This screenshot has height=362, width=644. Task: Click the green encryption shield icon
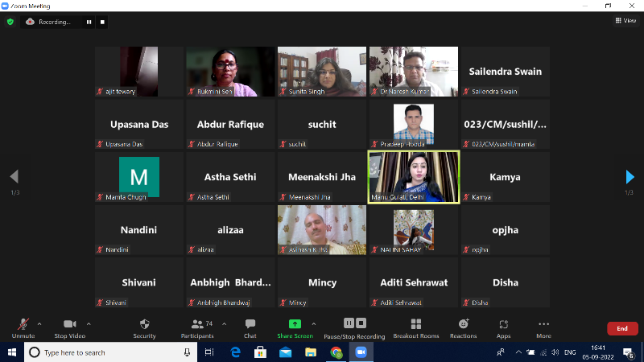pos(10,22)
